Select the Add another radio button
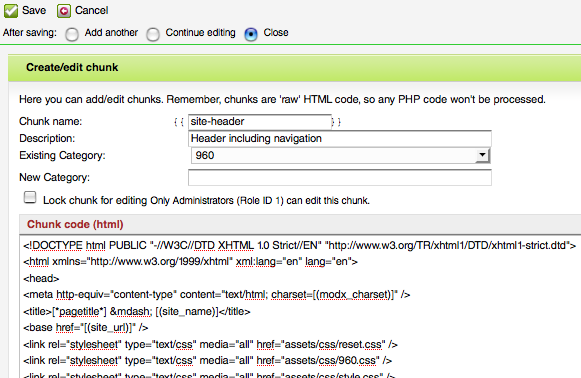The image size is (581, 378). (x=72, y=35)
